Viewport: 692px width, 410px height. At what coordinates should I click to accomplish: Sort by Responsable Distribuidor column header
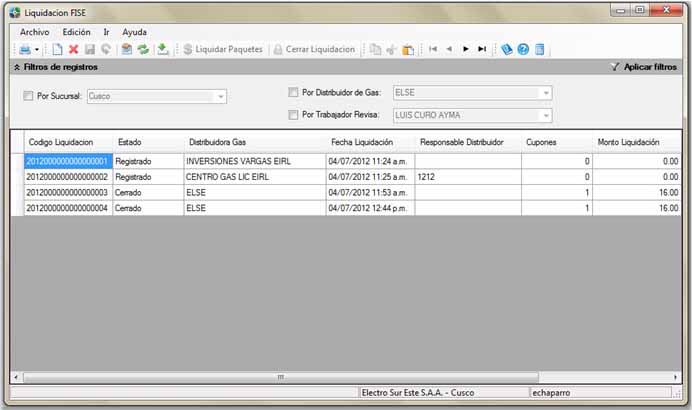coord(468,142)
